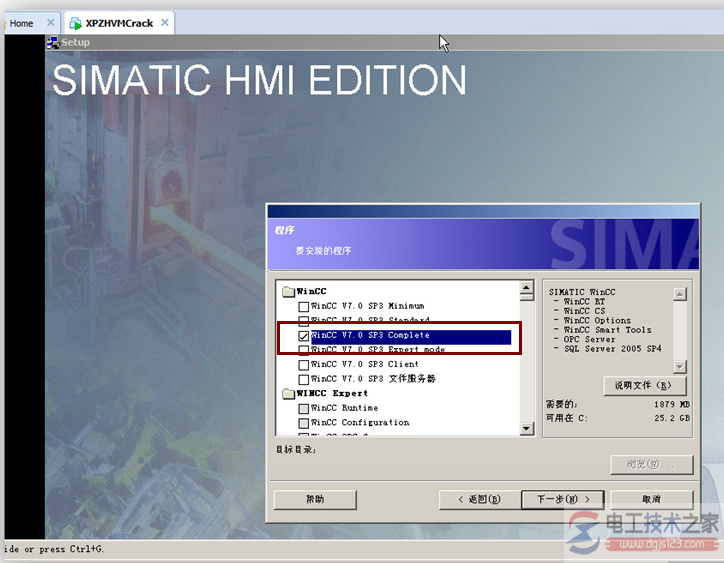Check WinCC V7.0 SP3 Client

(x=303, y=365)
